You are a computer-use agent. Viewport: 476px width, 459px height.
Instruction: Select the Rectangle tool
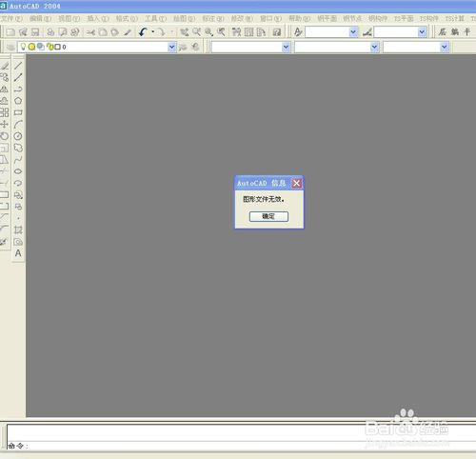[18, 112]
